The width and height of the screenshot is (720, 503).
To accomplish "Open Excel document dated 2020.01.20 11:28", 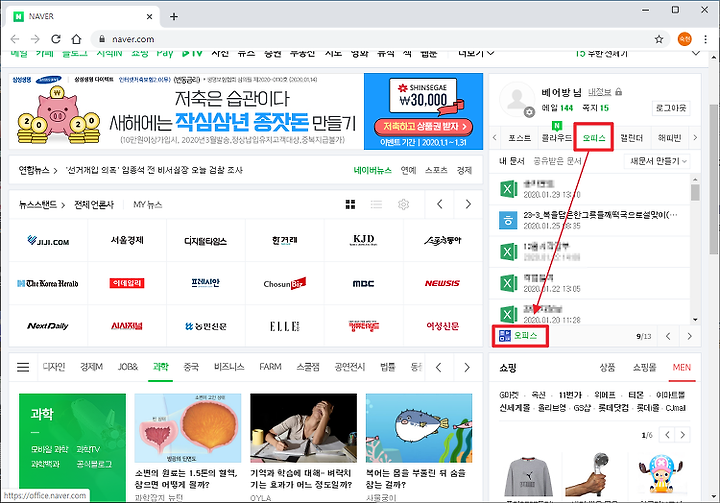I will [x=589, y=313].
